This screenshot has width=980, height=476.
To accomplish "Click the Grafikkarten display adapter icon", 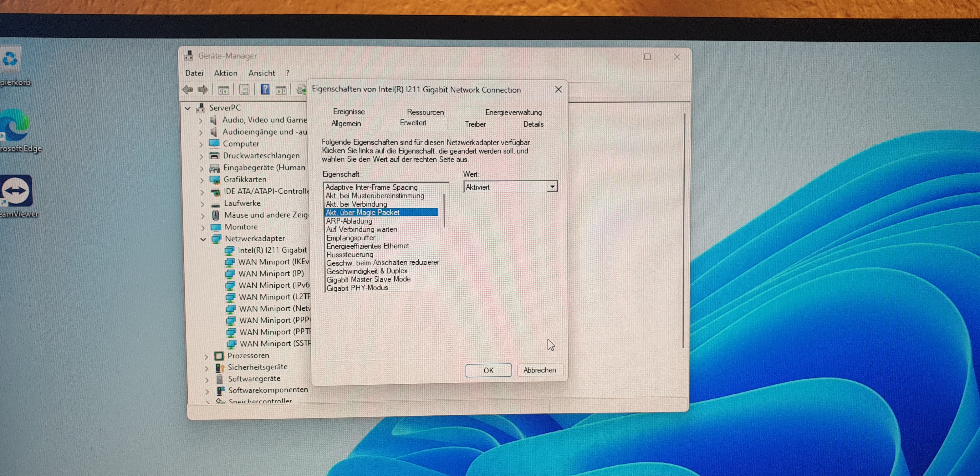I will (x=215, y=179).
